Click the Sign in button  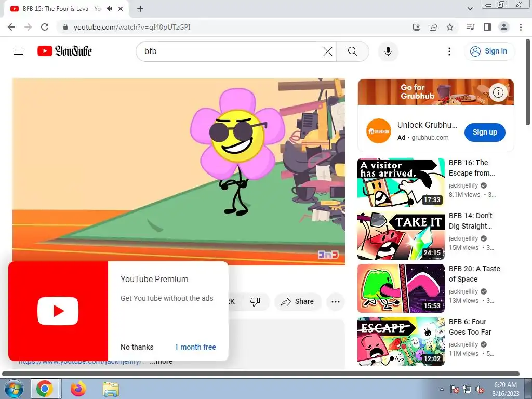point(489,51)
